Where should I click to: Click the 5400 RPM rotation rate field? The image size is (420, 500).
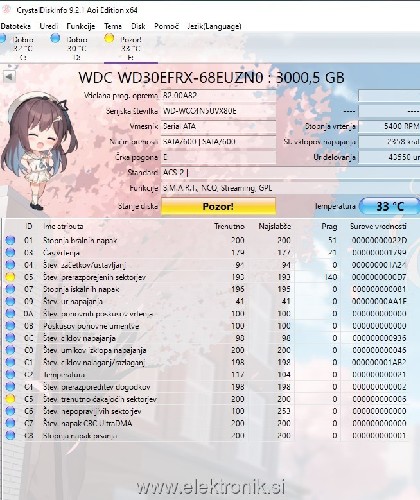pyautogui.click(x=389, y=126)
